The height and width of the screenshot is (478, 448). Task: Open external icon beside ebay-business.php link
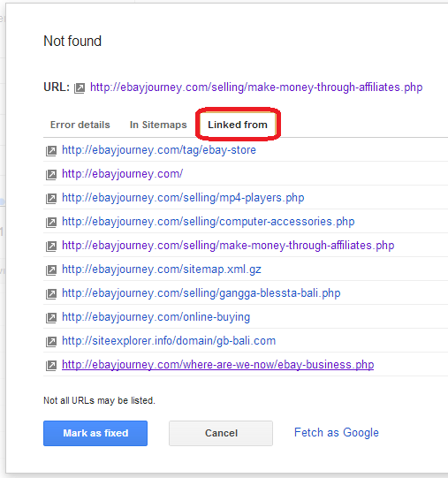tap(51, 366)
